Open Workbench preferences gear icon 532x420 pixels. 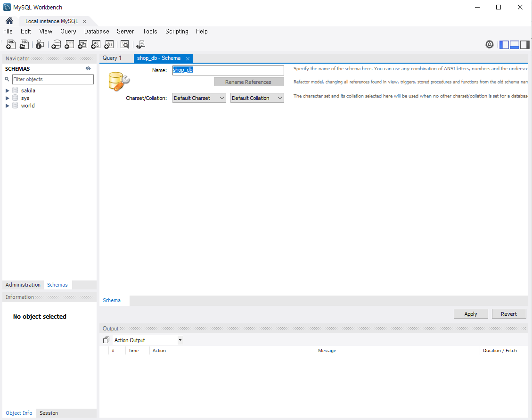coord(489,44)
